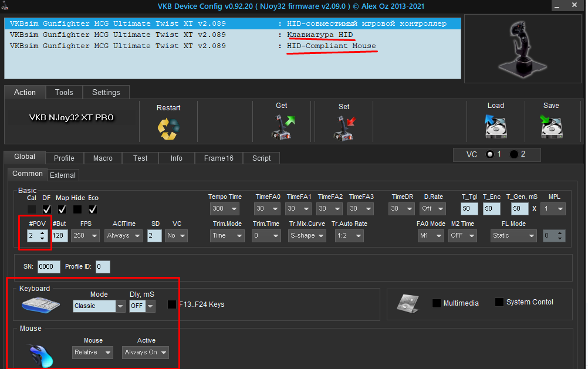
Task: Uncheck the Eco checkbox
Action: (93, 209)
